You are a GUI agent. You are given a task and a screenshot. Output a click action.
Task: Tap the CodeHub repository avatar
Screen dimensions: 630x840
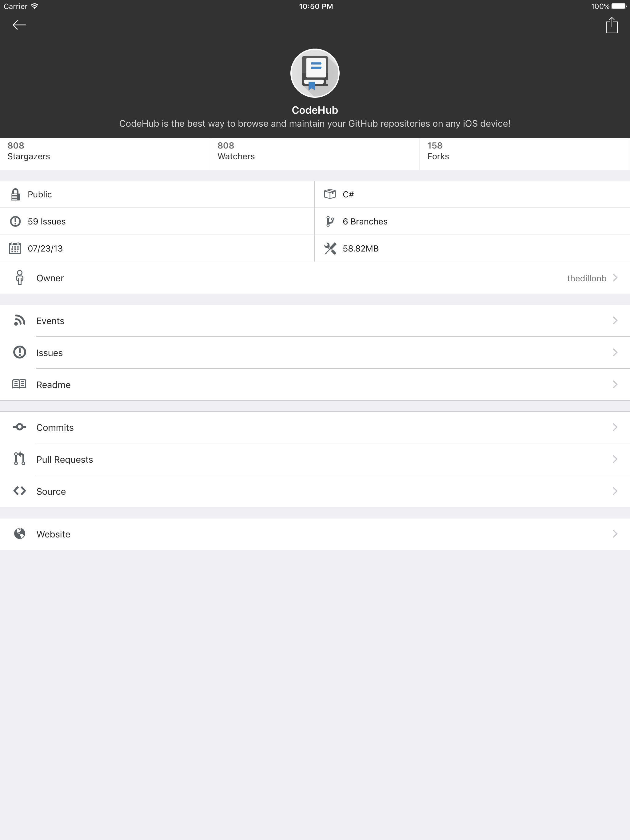coord(315,73)
